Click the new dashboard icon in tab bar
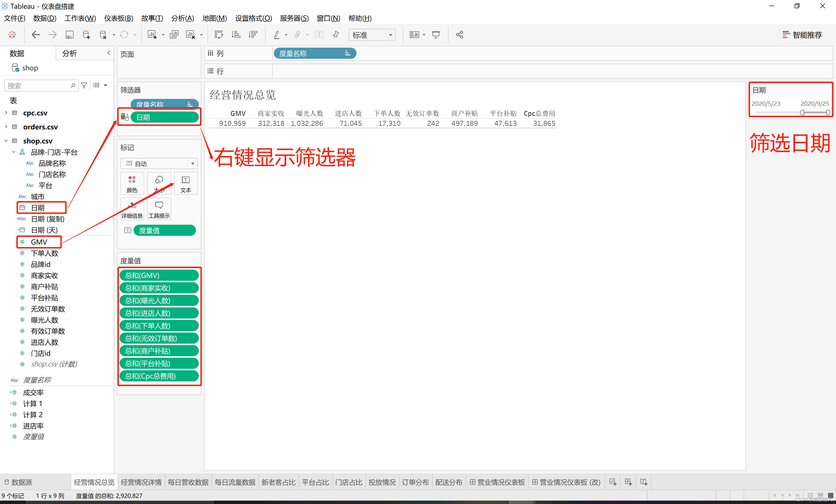836x504 pixels. pyautogui.click(x=628, y=482)
